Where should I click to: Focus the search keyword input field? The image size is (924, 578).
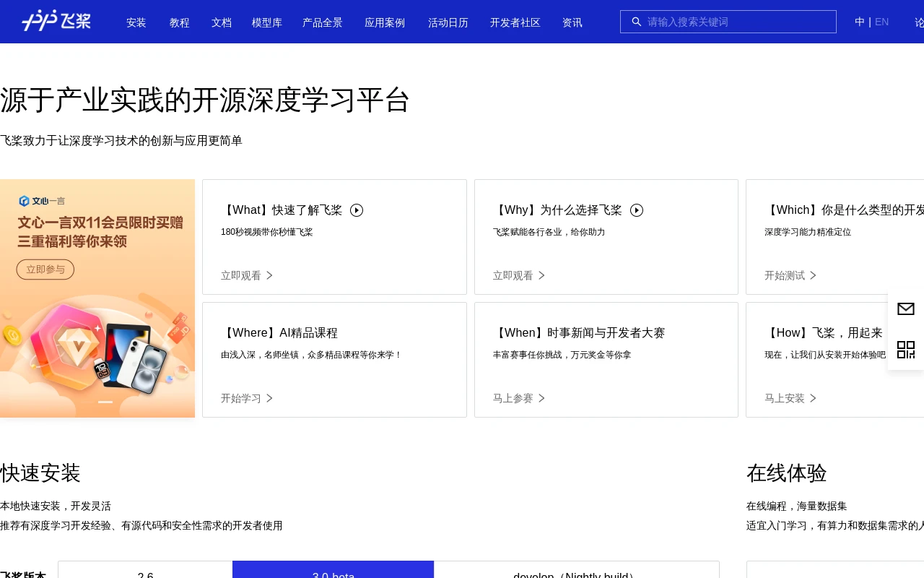click(736, 22)
